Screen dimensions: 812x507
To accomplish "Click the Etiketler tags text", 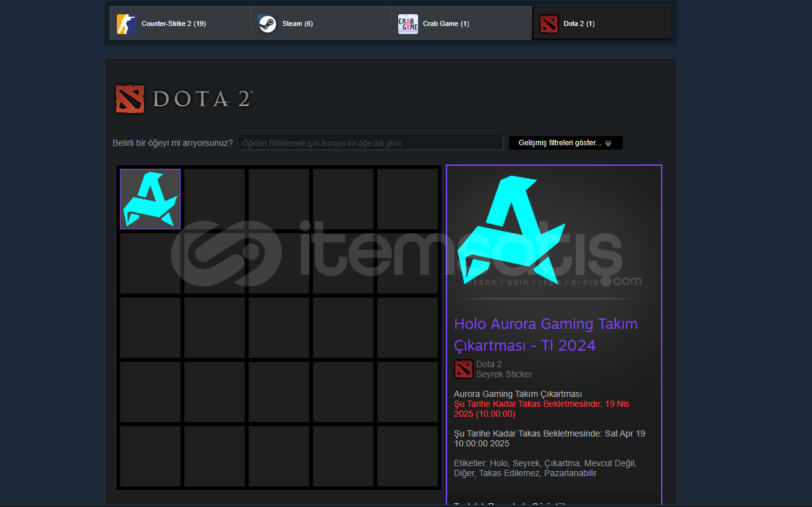I will 545,468.
